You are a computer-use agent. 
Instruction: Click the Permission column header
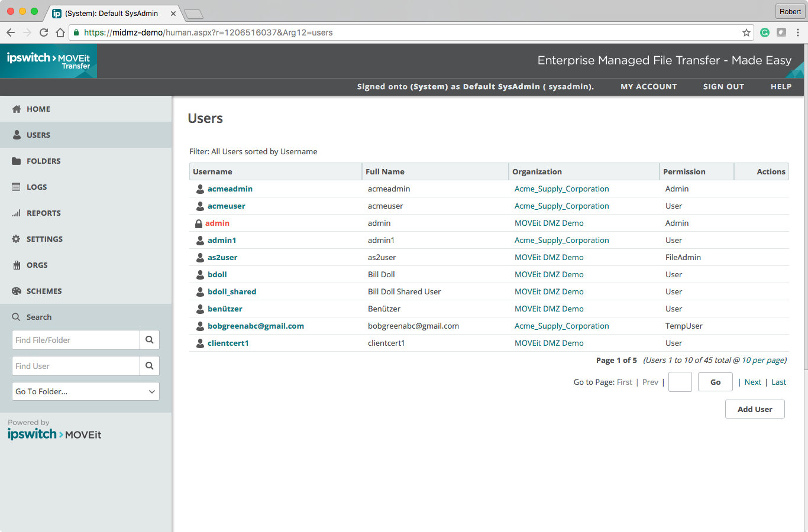[696, 171]
